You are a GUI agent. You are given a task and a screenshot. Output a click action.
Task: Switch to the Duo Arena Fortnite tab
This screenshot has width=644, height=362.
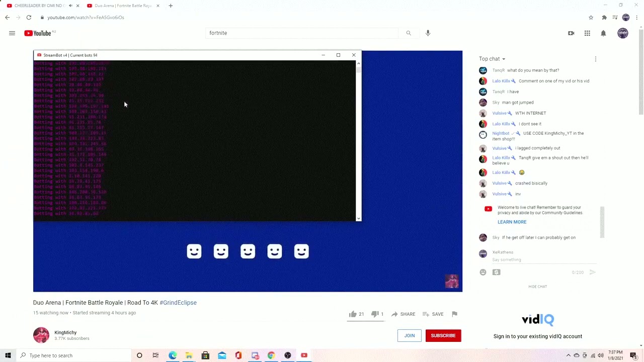122,6
